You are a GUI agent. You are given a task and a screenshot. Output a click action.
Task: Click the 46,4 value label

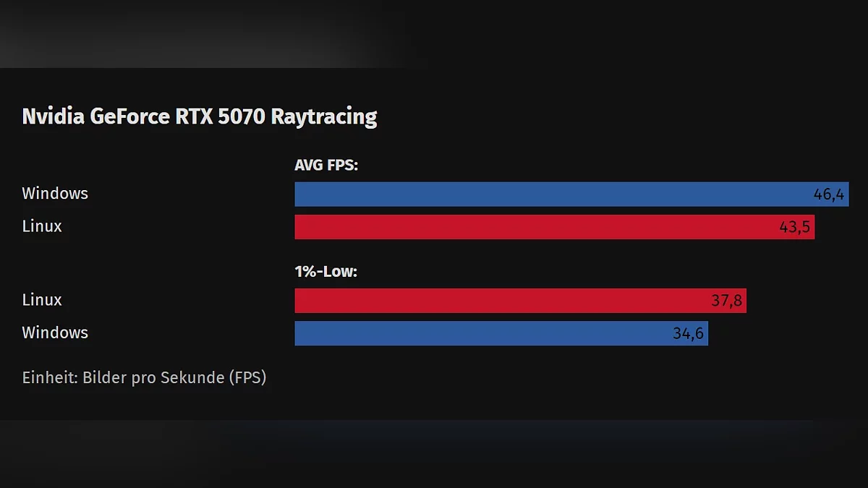pyautogui.click(x=829, y=194)
